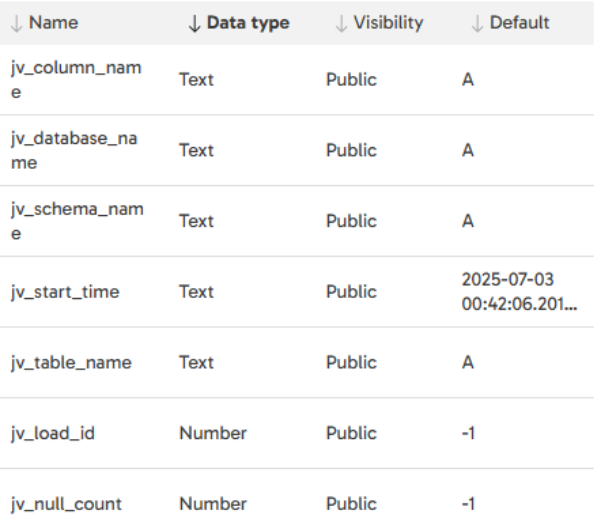Open the jv_schema_name variable

click(x=297, y=221)
